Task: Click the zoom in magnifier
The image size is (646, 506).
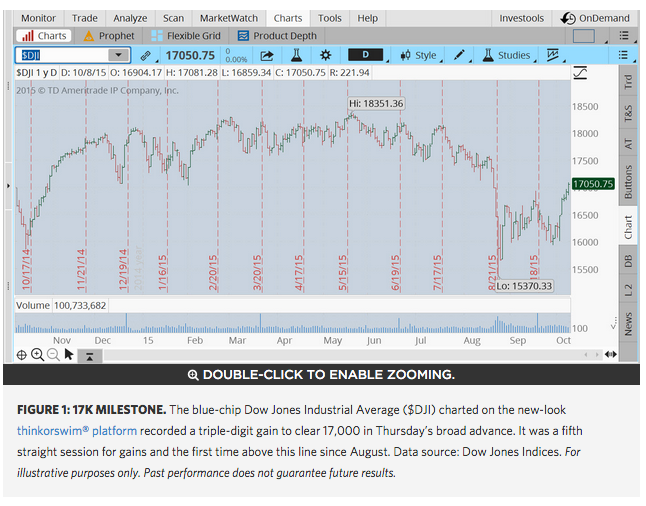Action: [x=37, y=355]
